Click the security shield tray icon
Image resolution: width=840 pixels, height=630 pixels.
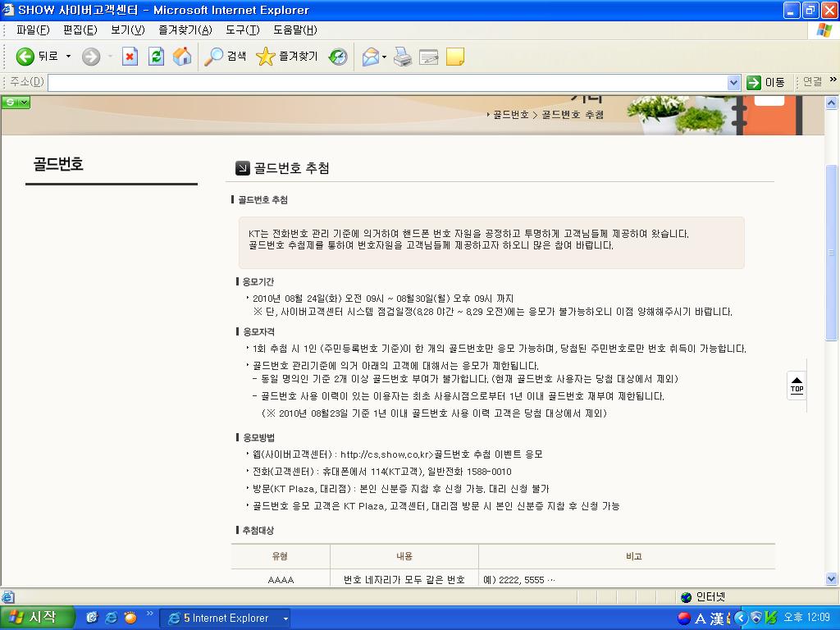(756, 619)
